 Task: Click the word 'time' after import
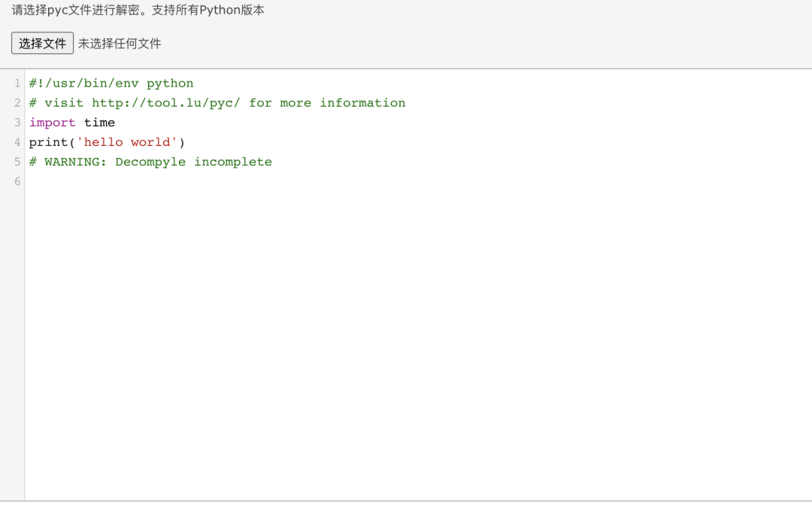point(99,123)
